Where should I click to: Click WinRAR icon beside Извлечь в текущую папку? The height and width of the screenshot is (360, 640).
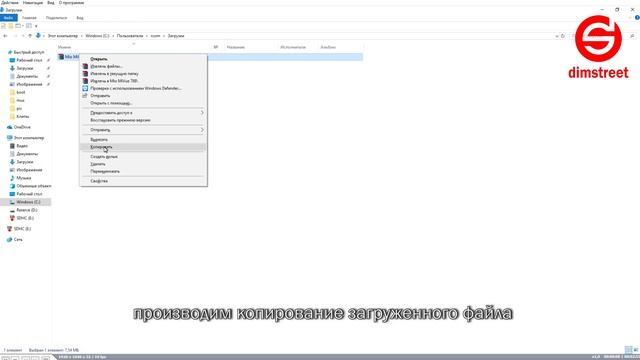pos(85,73)
